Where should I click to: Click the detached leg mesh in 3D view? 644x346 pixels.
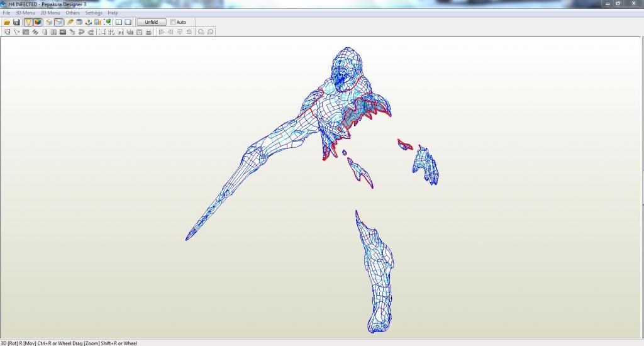pos(376,273)
